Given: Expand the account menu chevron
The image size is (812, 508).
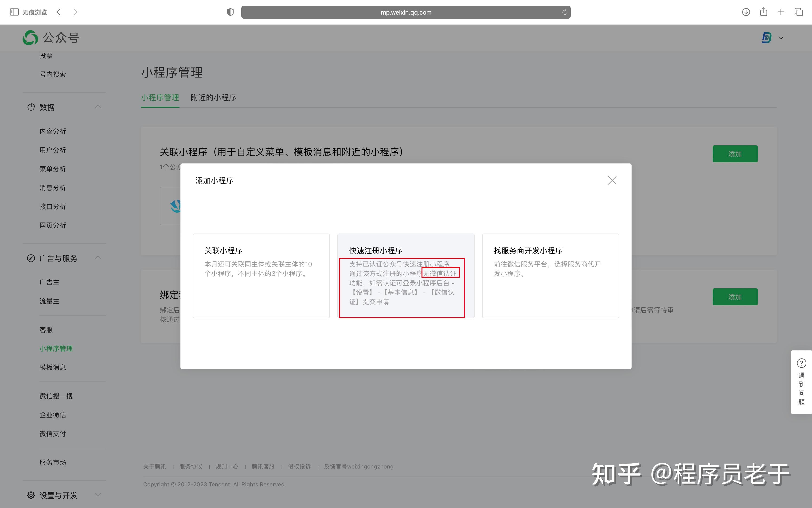Looking at the screenshot, I should pyautogui.click(x=781, y=38).
